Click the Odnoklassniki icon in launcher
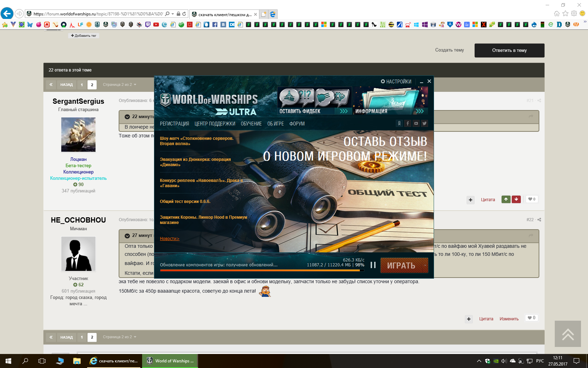 tap(399, 123)
